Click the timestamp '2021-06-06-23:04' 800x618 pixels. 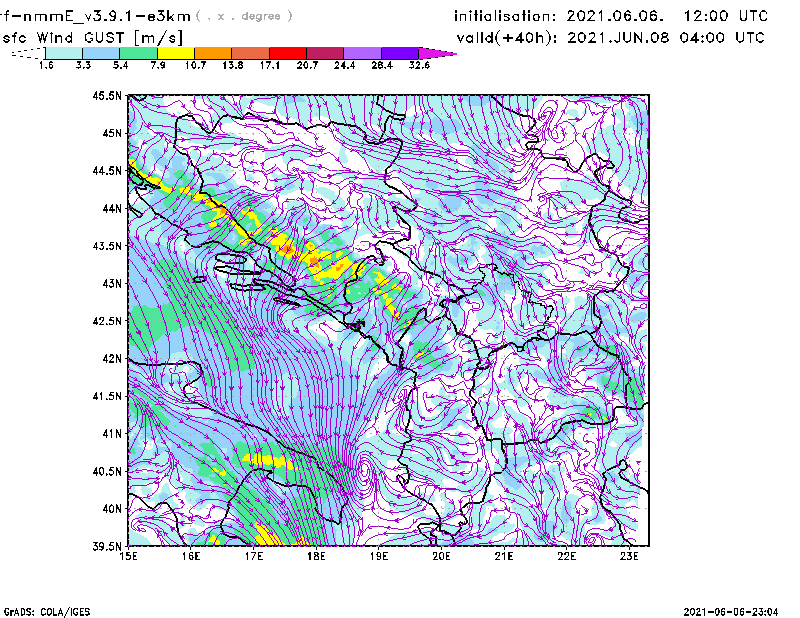click(x=731, y=612)
